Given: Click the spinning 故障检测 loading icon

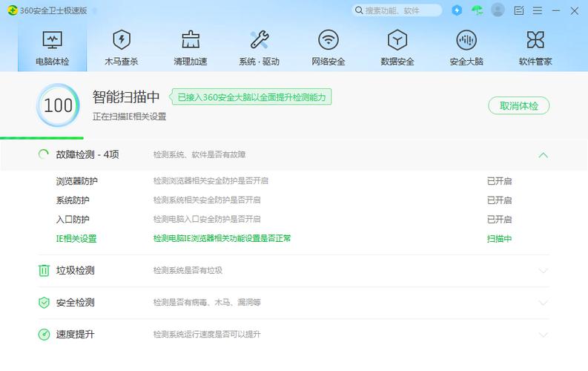Looking at the screenshot, I should tap(44, 154).
